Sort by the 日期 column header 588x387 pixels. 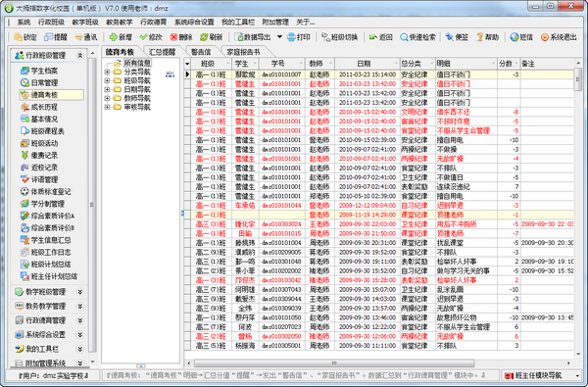[x=367, y=64]
